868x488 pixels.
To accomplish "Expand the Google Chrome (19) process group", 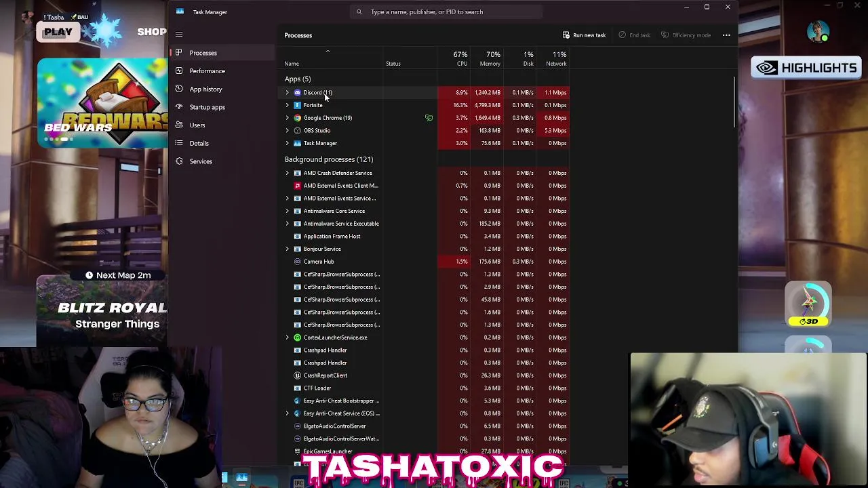I will (x=287, y=118).
